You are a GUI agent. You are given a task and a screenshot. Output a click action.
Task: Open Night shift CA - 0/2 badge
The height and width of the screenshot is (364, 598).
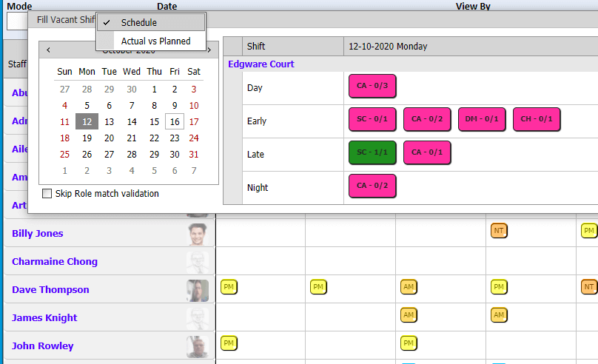[372, 186]
